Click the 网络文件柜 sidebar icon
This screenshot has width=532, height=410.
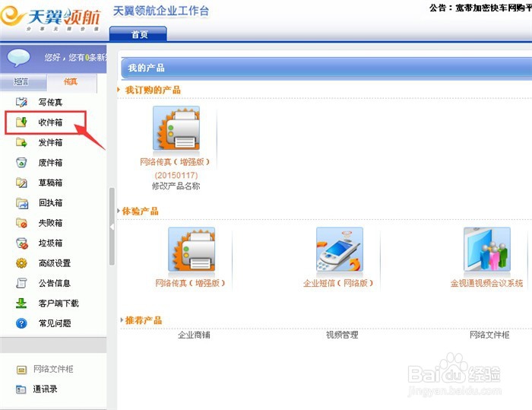tap(21, 369)
